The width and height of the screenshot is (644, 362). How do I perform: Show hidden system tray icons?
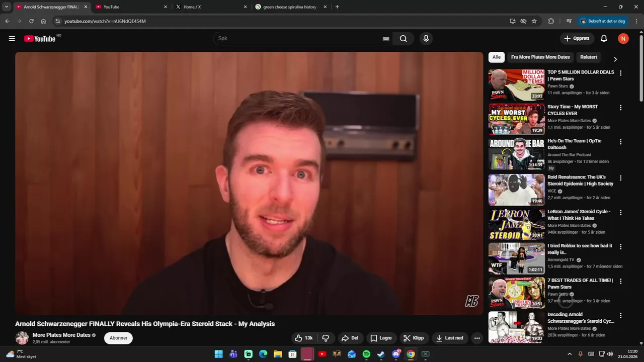pyautogui.click(x=570, y=354)
